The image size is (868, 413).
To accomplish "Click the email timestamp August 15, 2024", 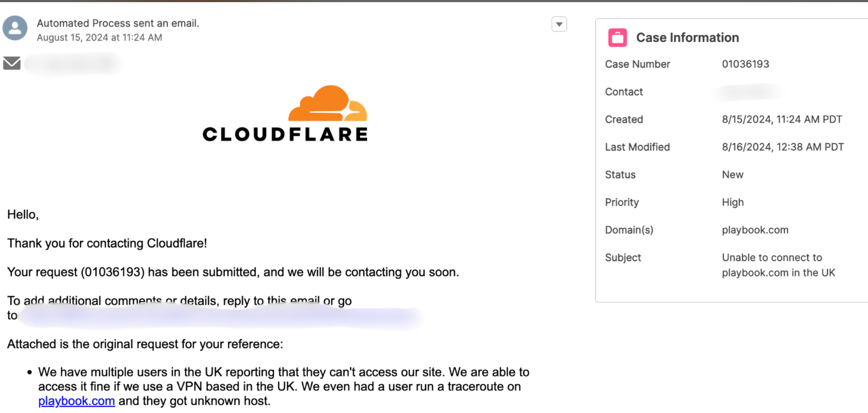I will (99, 38).
